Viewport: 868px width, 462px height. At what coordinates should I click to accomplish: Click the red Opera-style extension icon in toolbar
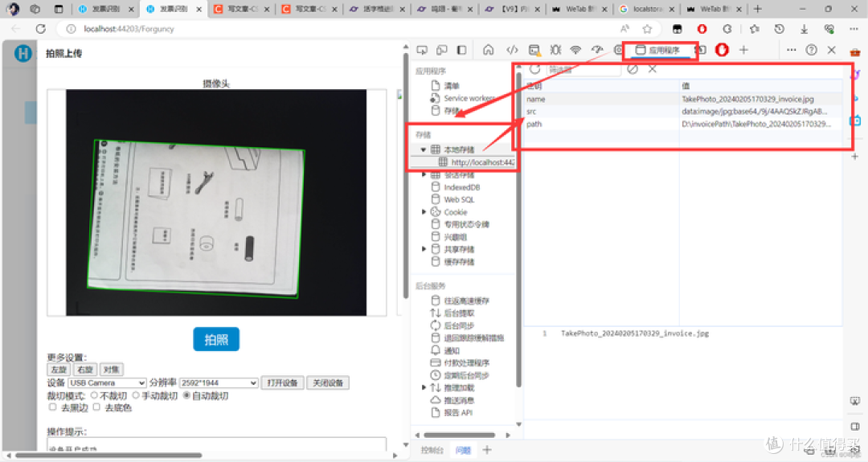[702, 29]
